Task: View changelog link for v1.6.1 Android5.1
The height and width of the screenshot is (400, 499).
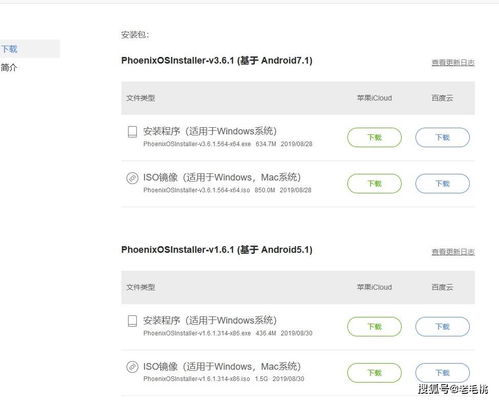Action: pyautogui.click(x=453, y=252)
